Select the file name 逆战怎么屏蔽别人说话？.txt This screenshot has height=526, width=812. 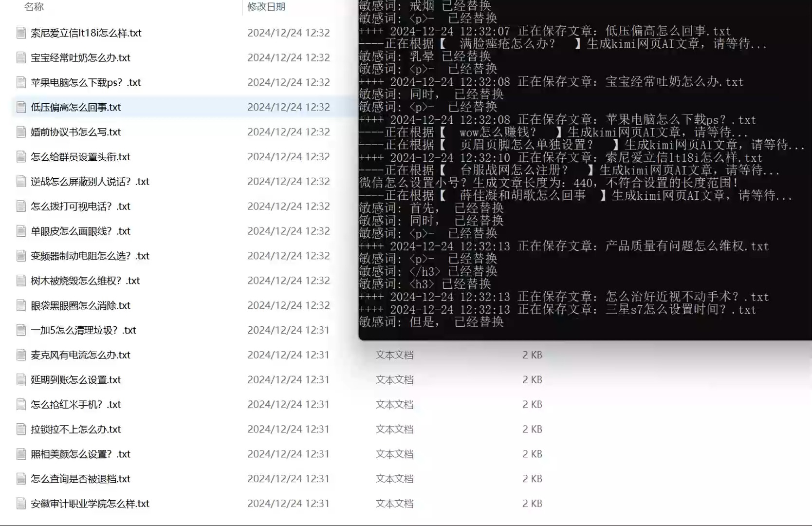click(90, 182)
